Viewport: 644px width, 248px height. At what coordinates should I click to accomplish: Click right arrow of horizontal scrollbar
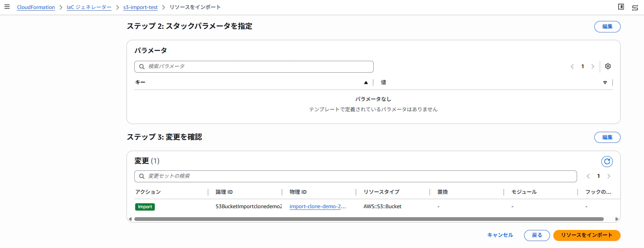616,219
